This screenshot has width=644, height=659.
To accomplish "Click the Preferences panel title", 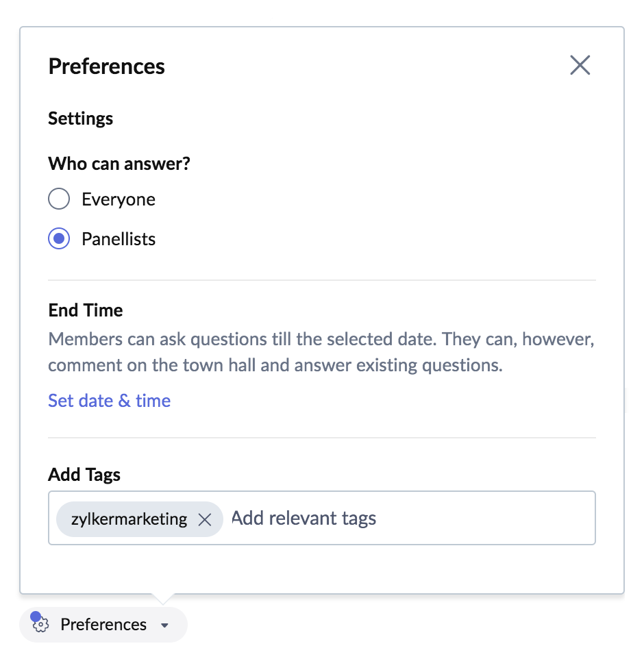I will 107,66.
